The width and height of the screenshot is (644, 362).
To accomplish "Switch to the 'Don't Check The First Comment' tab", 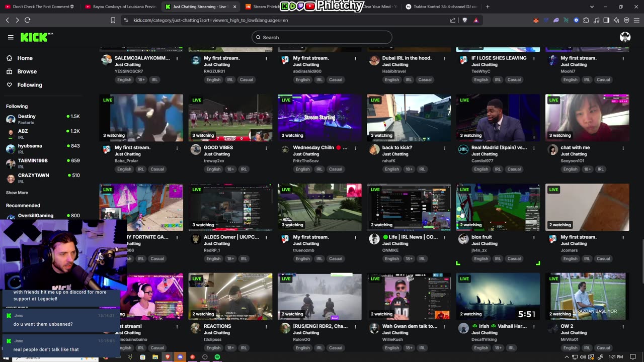I will click(x=40, y=7).
